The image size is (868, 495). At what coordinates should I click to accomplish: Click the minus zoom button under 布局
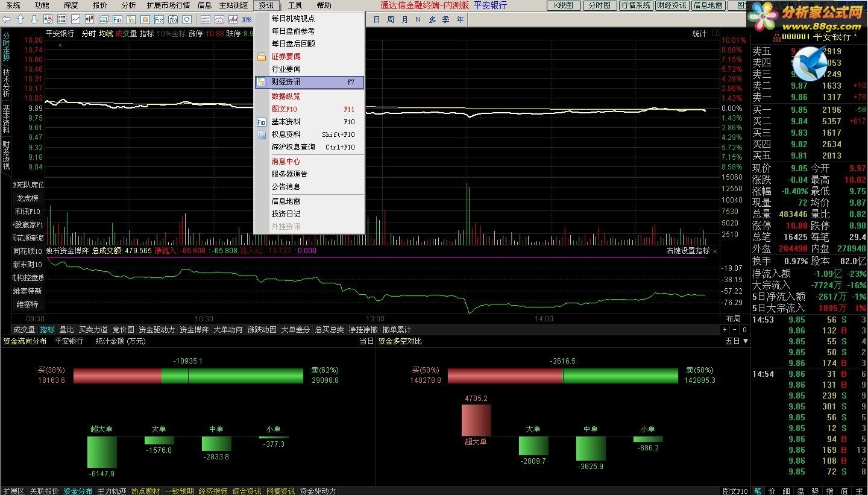pyautogui.click(x=734, y=330)
